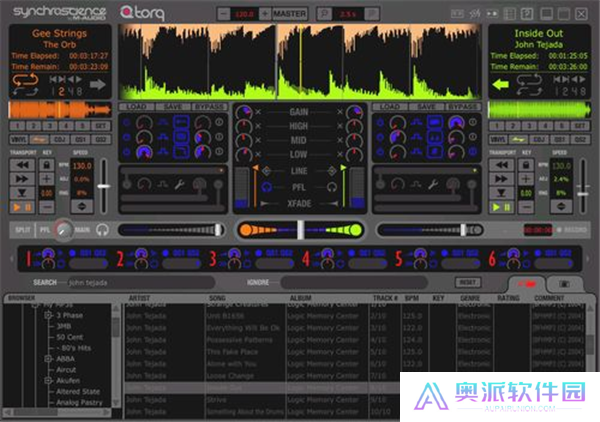Select track Everything Will Be Ok
600x422 pixels.
(243, 328)
